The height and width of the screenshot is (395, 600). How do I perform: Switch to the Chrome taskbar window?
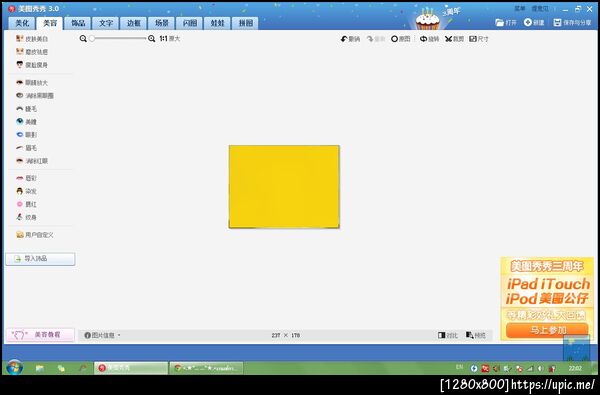206,368
